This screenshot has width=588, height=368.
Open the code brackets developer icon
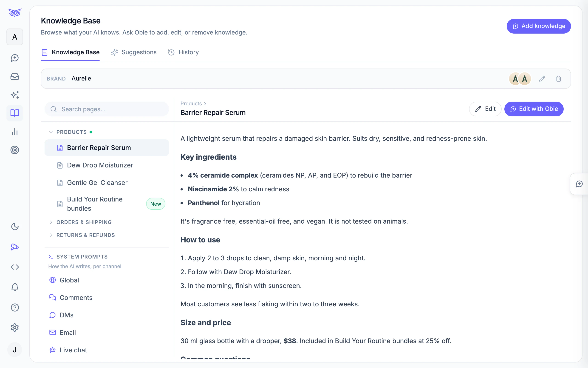pos(14,267)
